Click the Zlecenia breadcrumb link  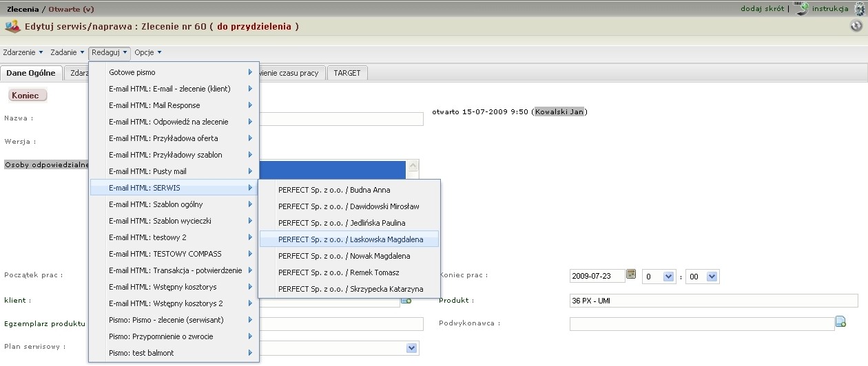23,9
